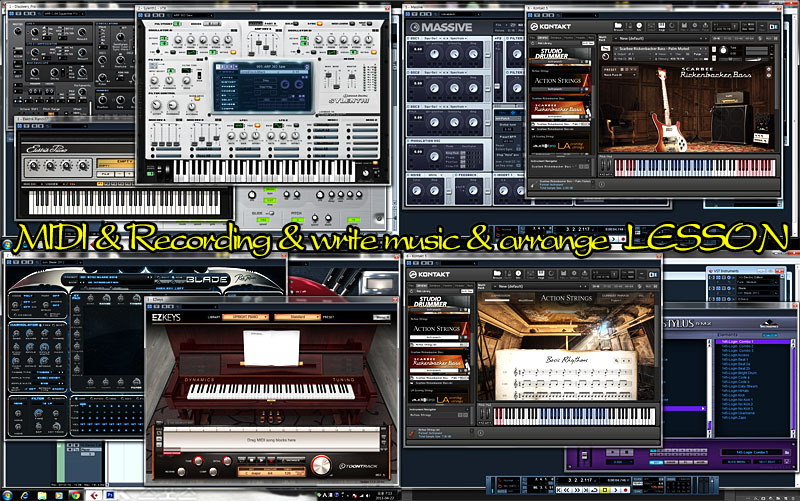Open the EZKeys Library dropdown showing Upright Piano

coord(245,317)
